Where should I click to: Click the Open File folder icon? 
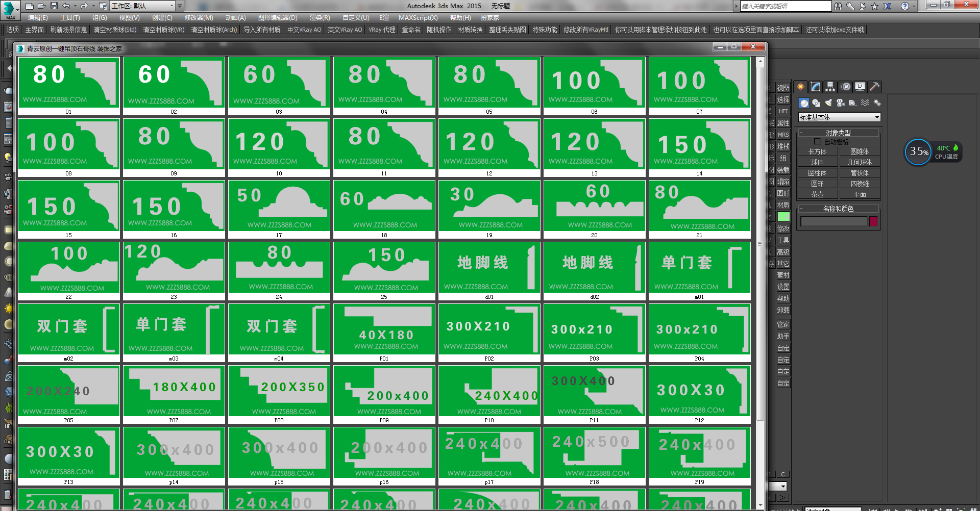pos(42,6)
